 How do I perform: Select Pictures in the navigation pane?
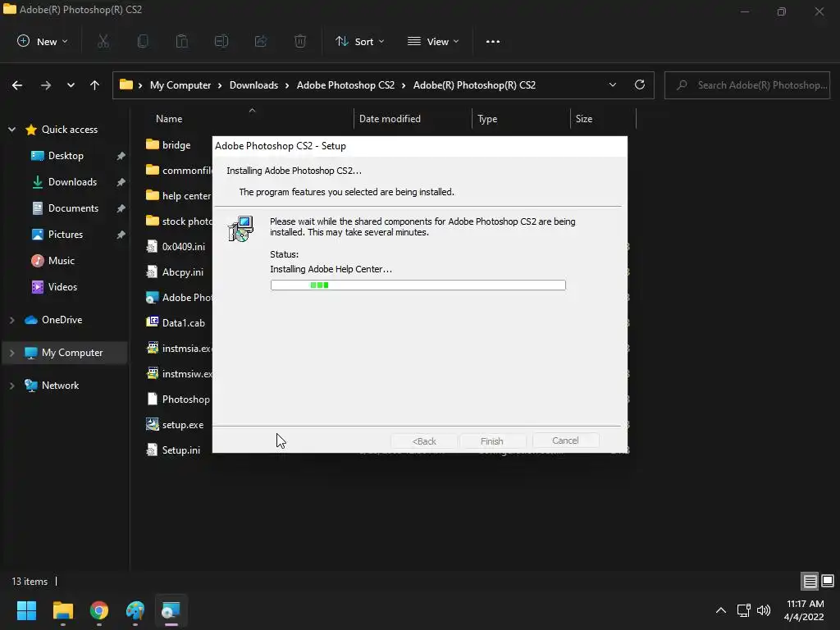pyautogui.click(x=65, y=234)
